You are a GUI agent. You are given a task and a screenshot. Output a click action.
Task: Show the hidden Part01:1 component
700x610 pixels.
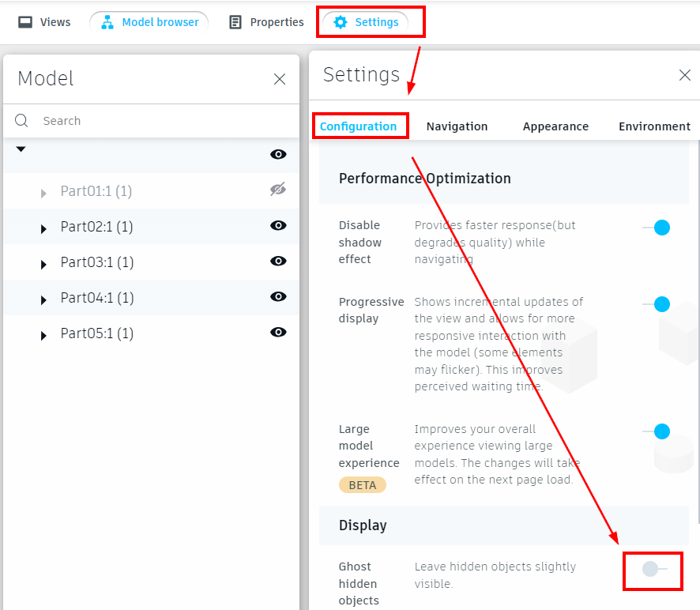277,190
